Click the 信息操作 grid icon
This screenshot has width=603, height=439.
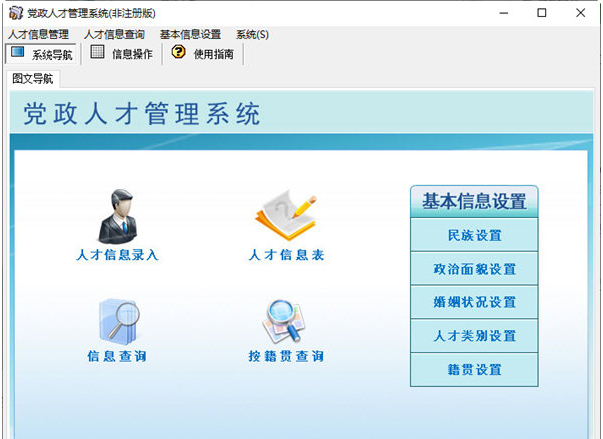(97, 52)
